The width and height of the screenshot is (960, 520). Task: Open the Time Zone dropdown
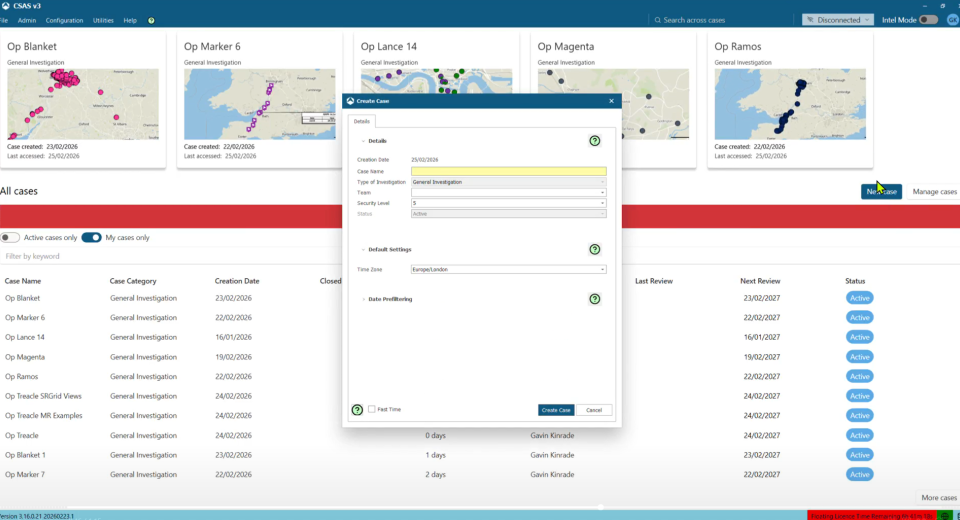508,269
